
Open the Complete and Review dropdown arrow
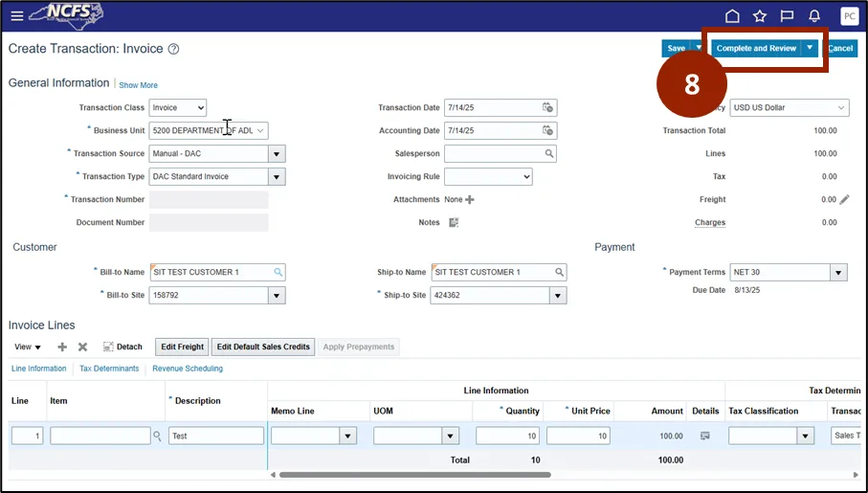[x=811, y=48]
